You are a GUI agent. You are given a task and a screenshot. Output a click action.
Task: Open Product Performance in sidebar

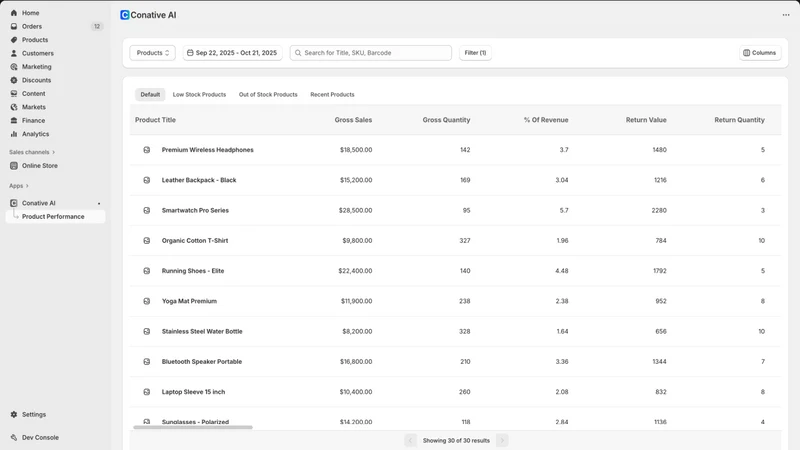point(56,217)
